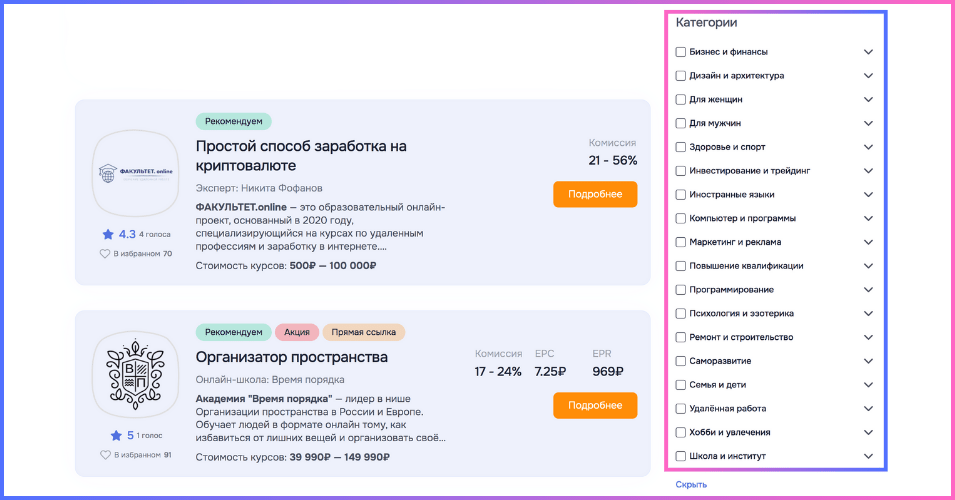Check the Семья и дети checkbox
The image size is (955, 500).
click(x=681, y=385)
